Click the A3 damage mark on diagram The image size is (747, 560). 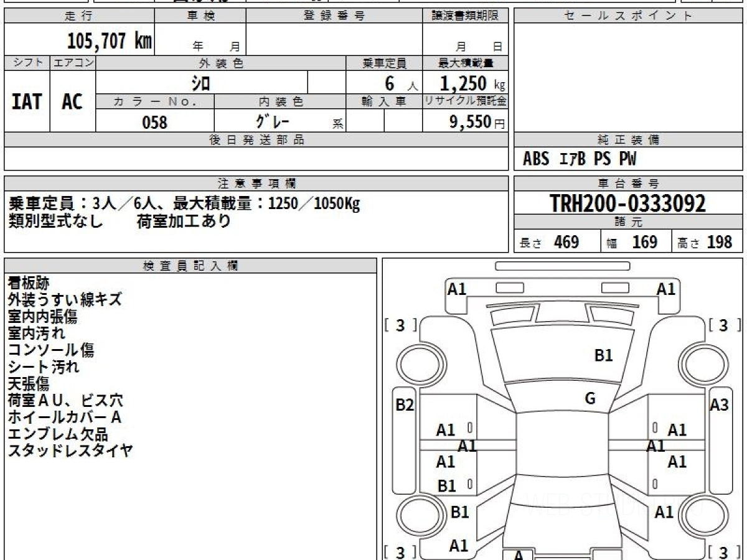tap(719, 405)
